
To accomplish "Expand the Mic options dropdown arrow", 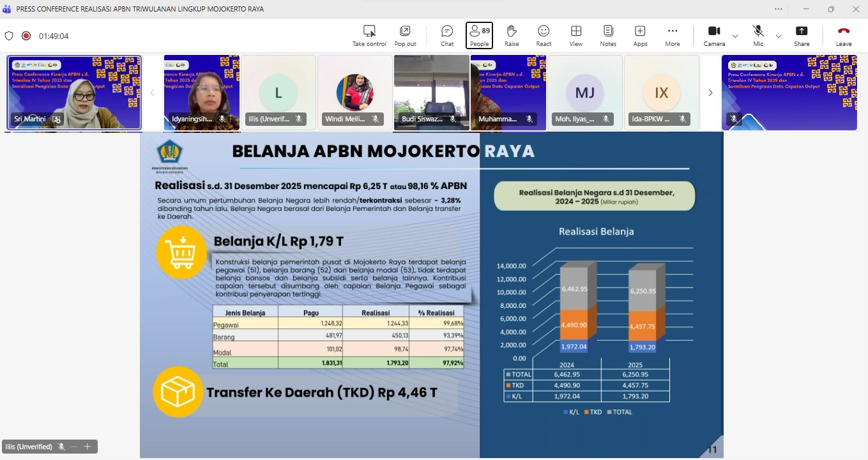I will (779, 36).
